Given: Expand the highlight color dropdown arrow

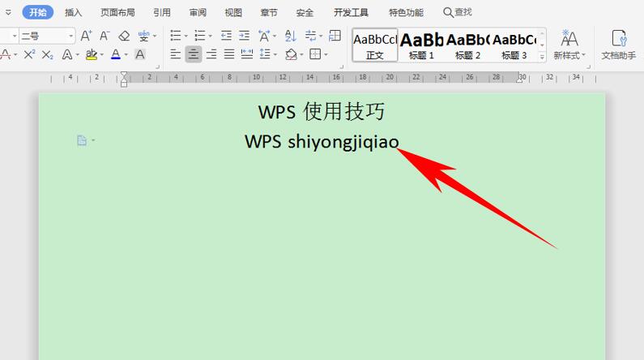Looking at the screenshot, I should [101, 54].
